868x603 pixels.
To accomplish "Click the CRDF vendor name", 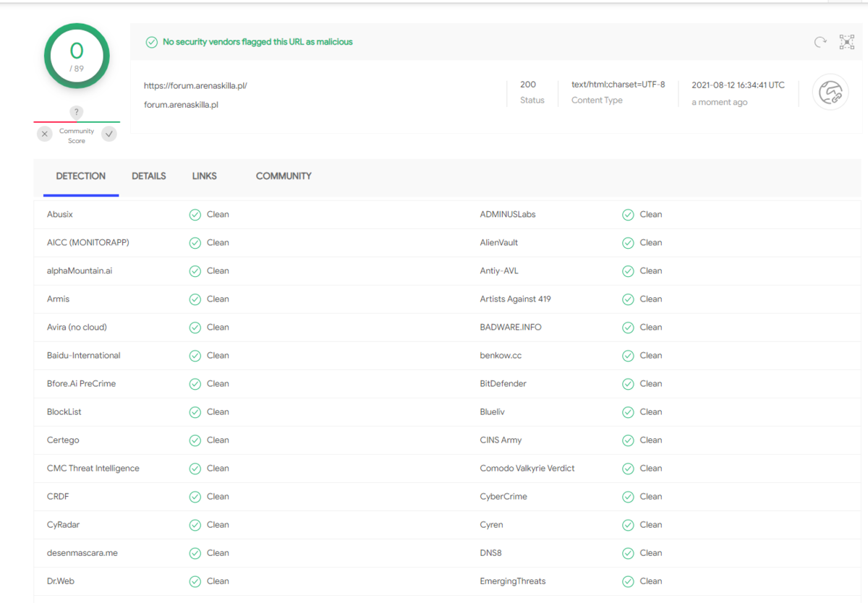I will pyautogui.click(x=58, y=497).
